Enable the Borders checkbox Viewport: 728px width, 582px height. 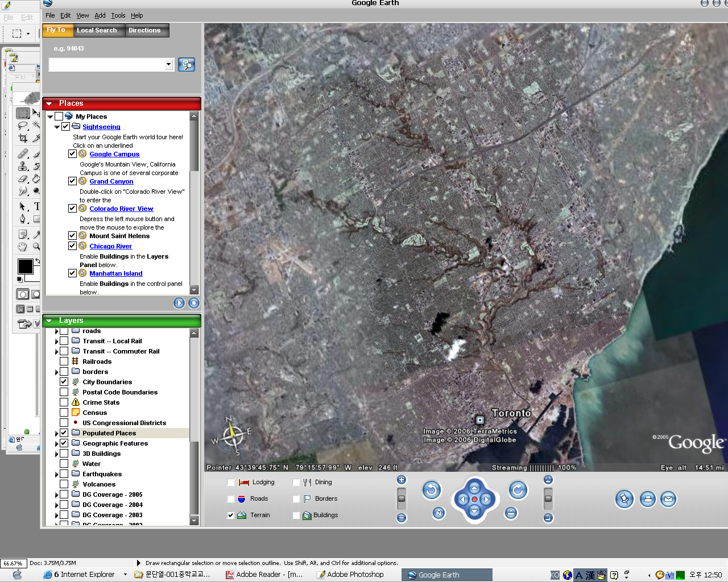(296, 499)
